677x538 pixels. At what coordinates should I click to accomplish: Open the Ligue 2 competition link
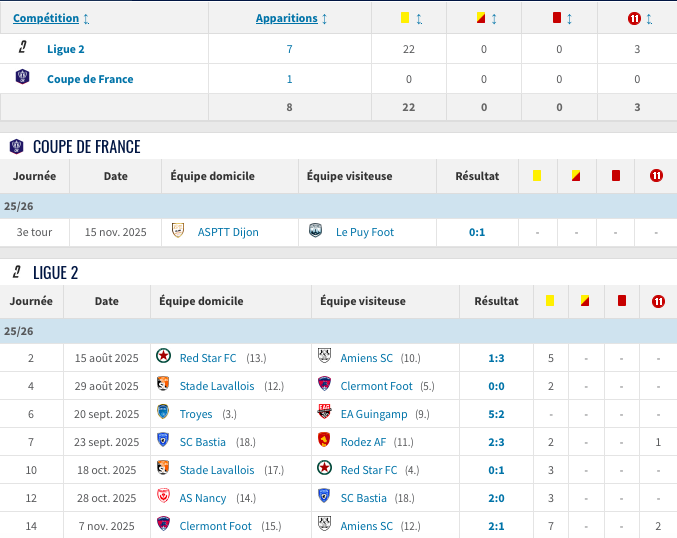[66, 49]
